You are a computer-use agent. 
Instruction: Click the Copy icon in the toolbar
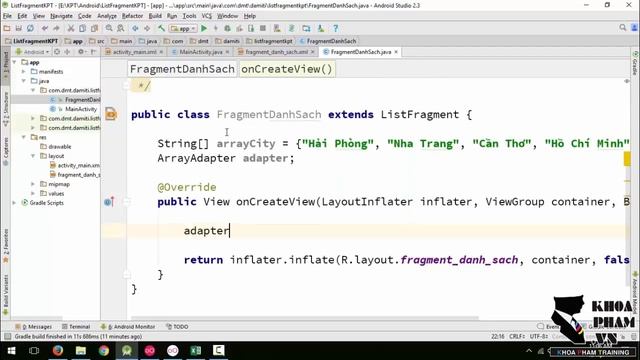click(82, 28)
